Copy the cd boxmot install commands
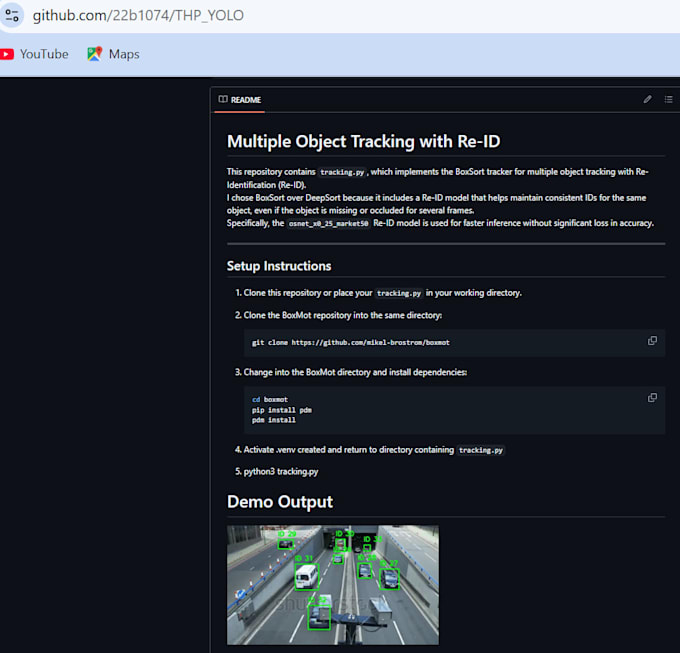 pyautogui.click(x=652, y=398)
